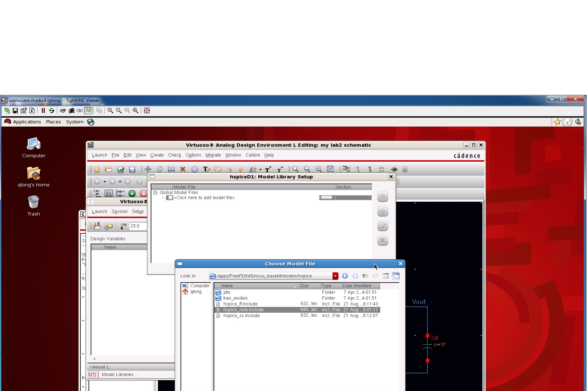The width and height of the screenshot is (588, 391).
Task: Click the New connection icon in TightVNC toolbar
Action: tap(7, 111)
